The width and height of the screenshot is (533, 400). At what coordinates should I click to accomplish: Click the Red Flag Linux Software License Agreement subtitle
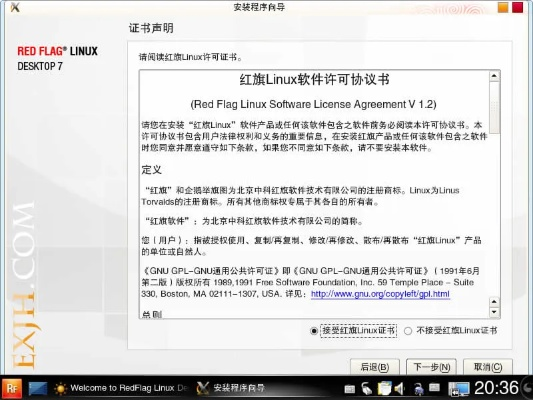(x=313, y=104)
